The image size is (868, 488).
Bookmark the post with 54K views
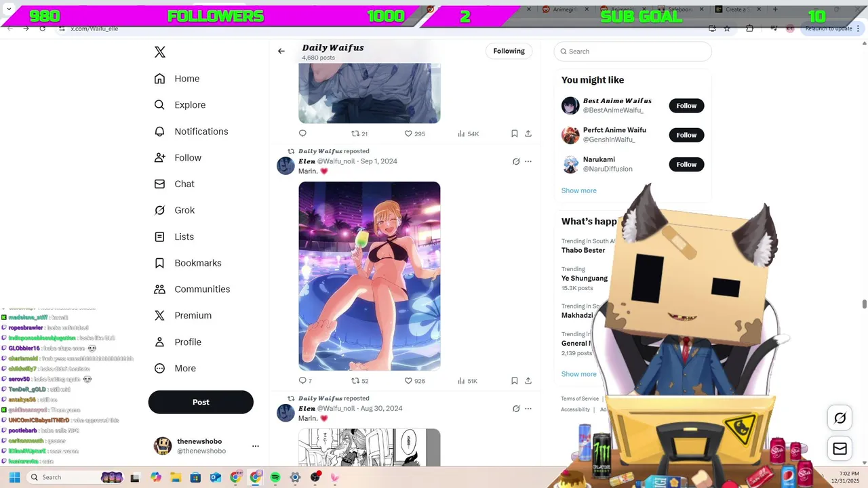[515, 134]
